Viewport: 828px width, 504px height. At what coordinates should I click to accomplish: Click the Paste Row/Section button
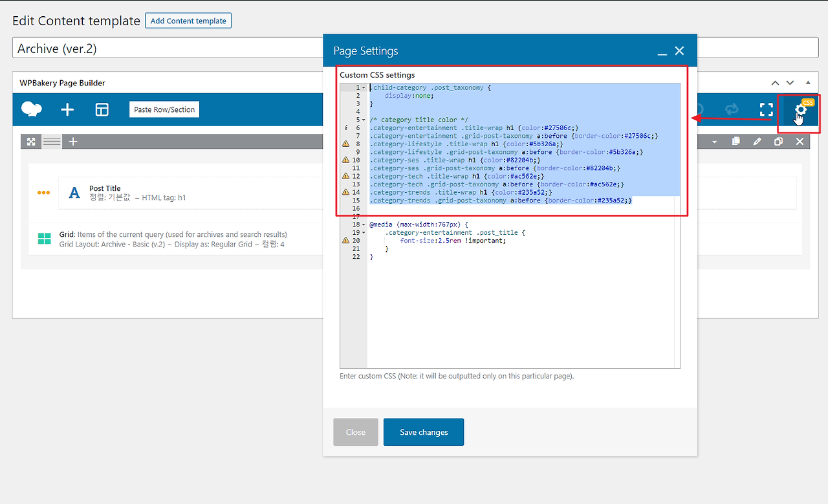coord(164,109)
